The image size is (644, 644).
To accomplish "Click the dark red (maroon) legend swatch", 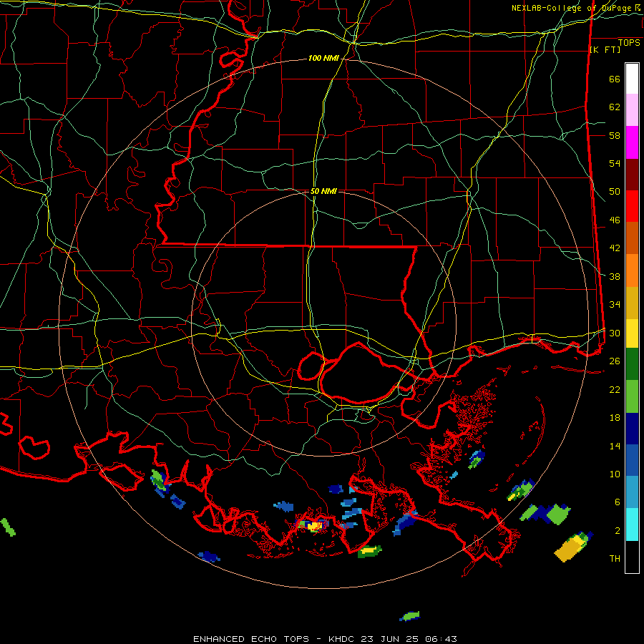I will click(x=632, y=175).
